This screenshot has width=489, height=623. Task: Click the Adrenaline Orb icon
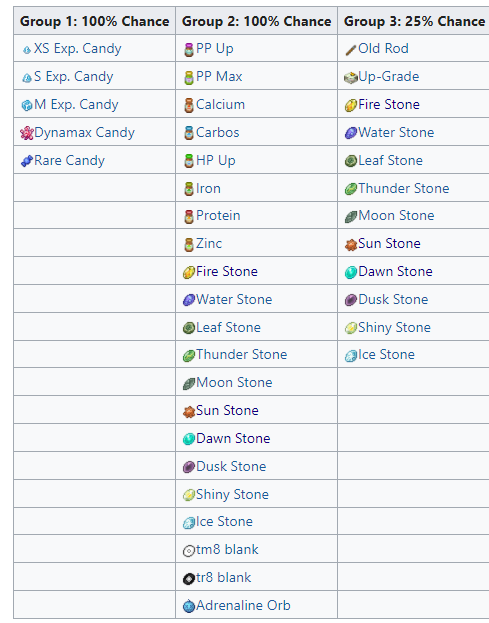tap(189, 606)
